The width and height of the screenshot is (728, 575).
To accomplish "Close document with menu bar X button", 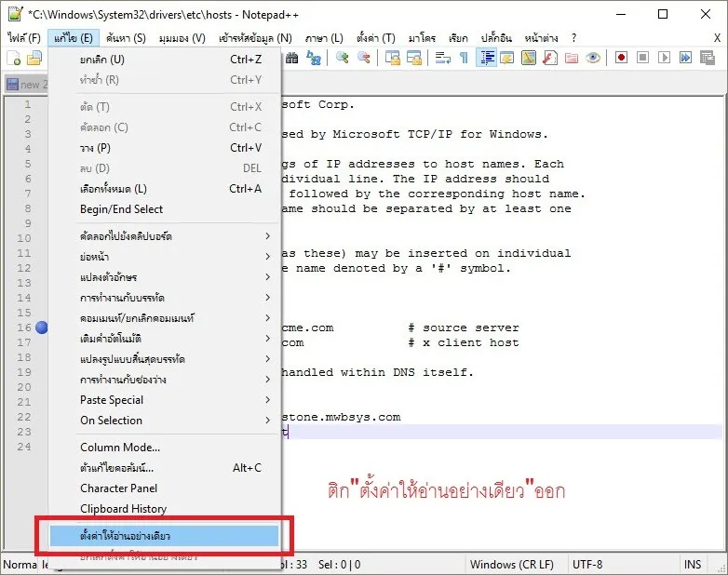I will pos(717,38).
